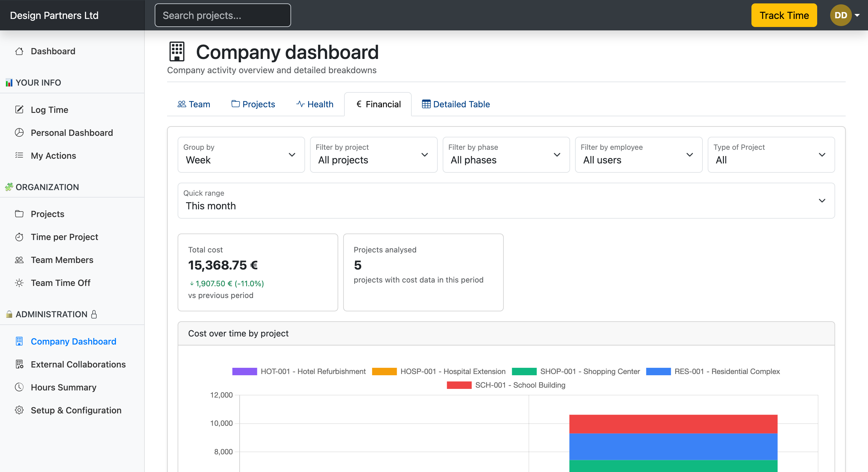
Task: Click the Search projects input field
Action: click(223, 15)
